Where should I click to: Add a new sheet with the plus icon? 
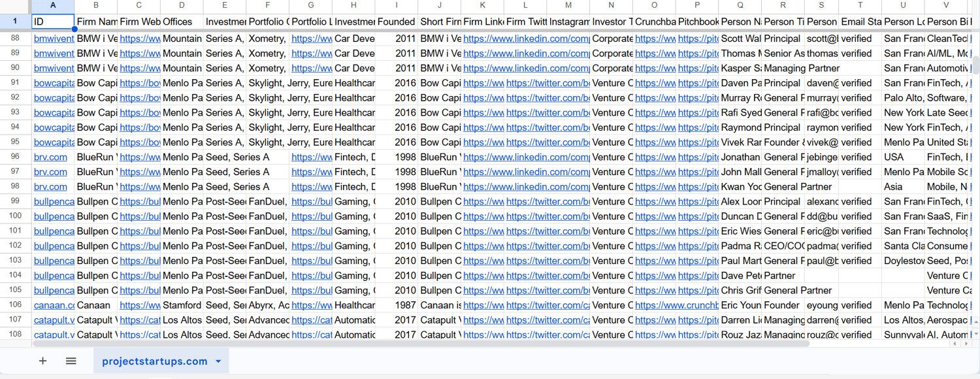click(42, 361)
